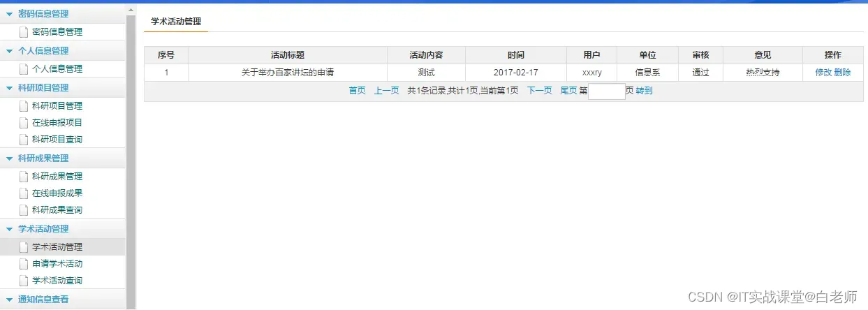Click the 用户 column header
868x310 pixels.
tap(592, 55)
